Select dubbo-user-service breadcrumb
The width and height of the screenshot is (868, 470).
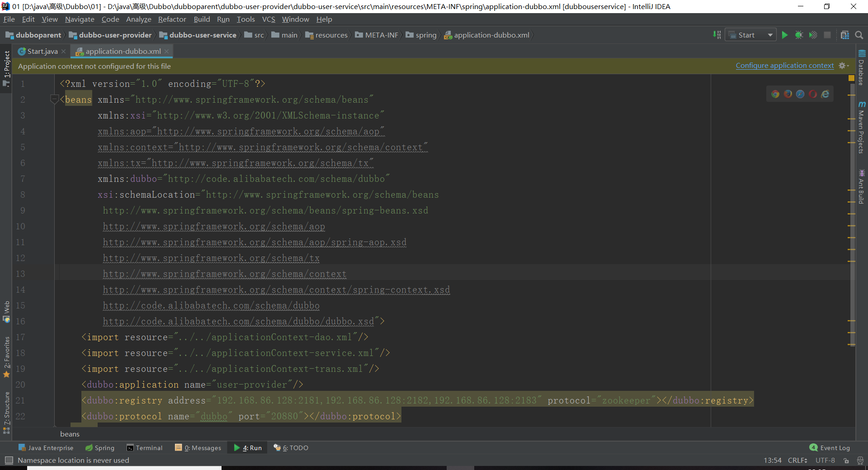[198, 35]
